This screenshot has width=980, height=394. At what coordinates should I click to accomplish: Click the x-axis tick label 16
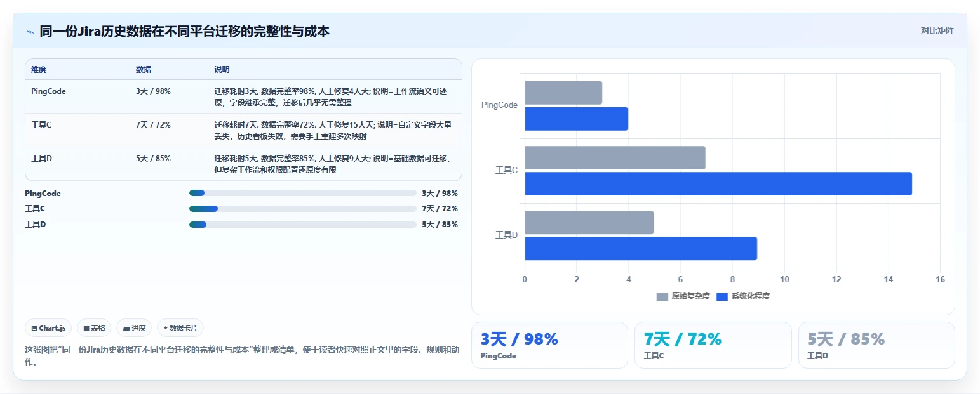coord(940,279)
